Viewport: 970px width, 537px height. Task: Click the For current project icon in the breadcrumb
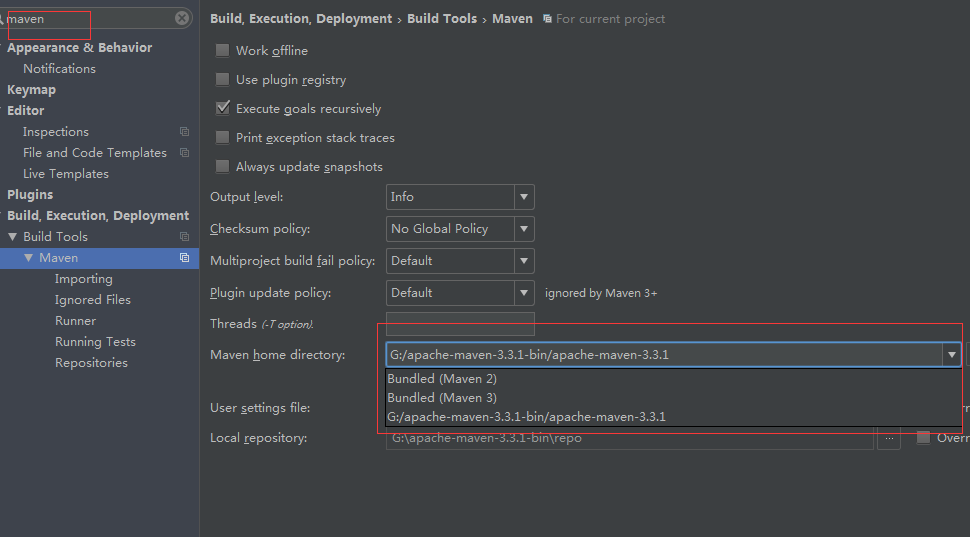[x=547, y=19]
